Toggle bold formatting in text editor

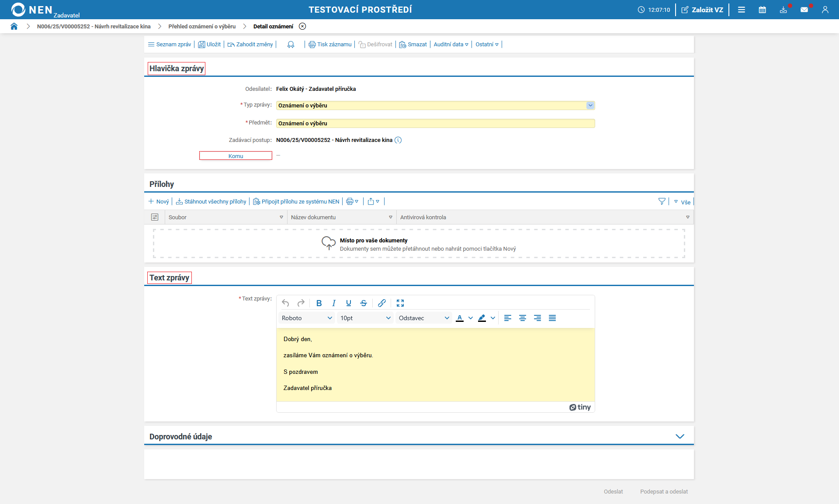click(319, 303)
